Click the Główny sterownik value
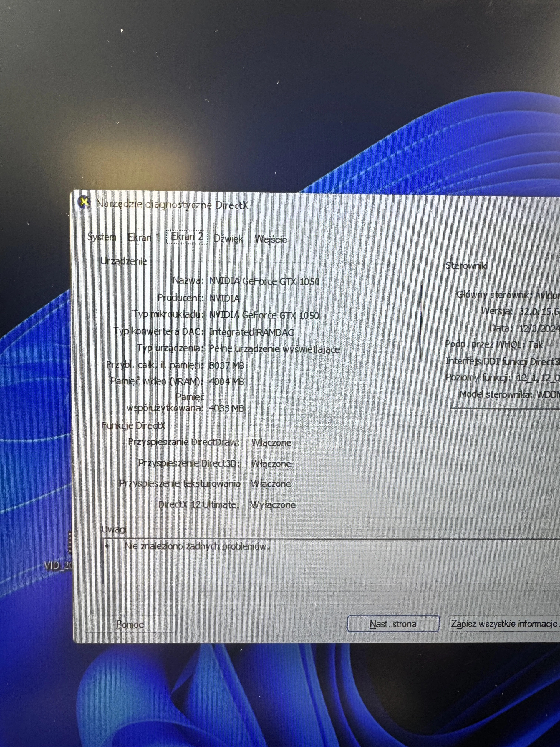Viewport: 560px width, 747px height. click(x=548, y=295)
